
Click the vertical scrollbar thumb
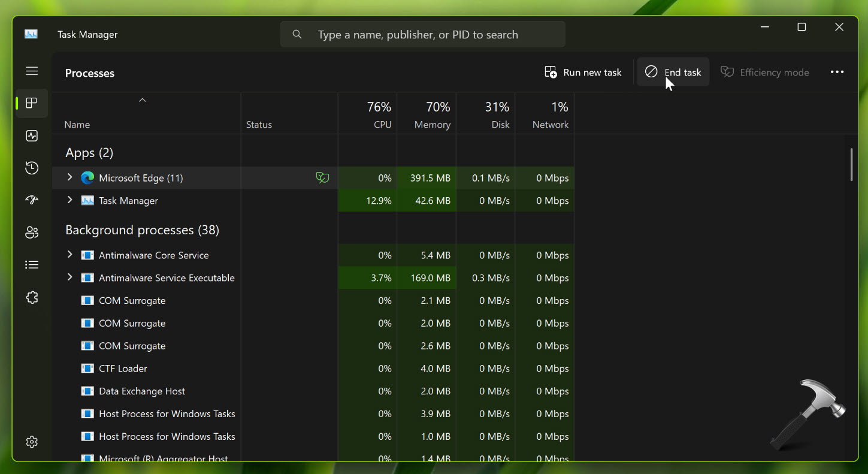tap(851, 164)
